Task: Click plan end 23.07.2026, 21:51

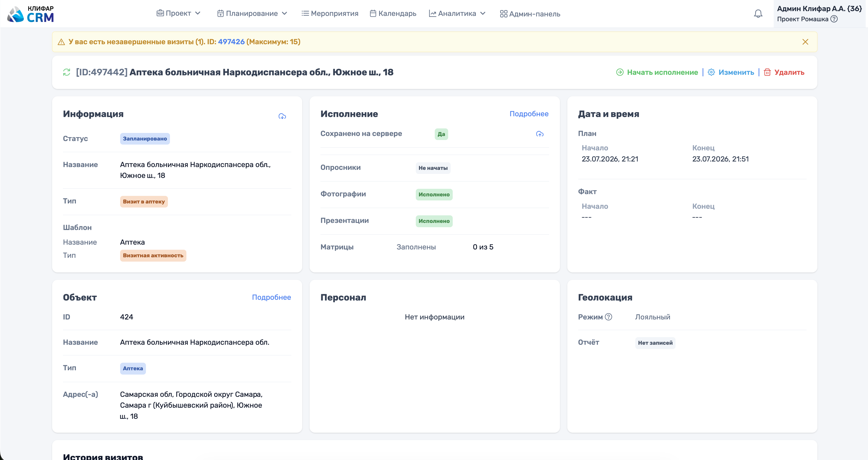Action: point(720,159)
